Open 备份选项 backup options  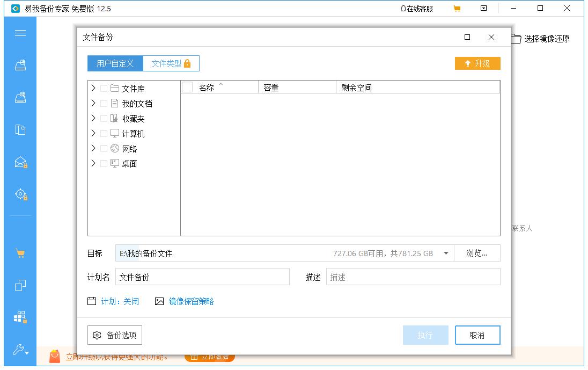[115, 335]
